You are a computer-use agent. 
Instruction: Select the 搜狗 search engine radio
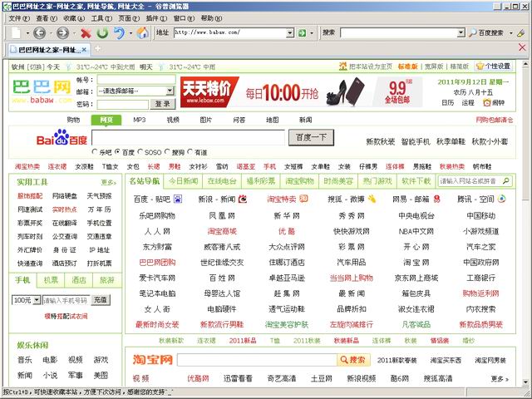coord(167,152)
